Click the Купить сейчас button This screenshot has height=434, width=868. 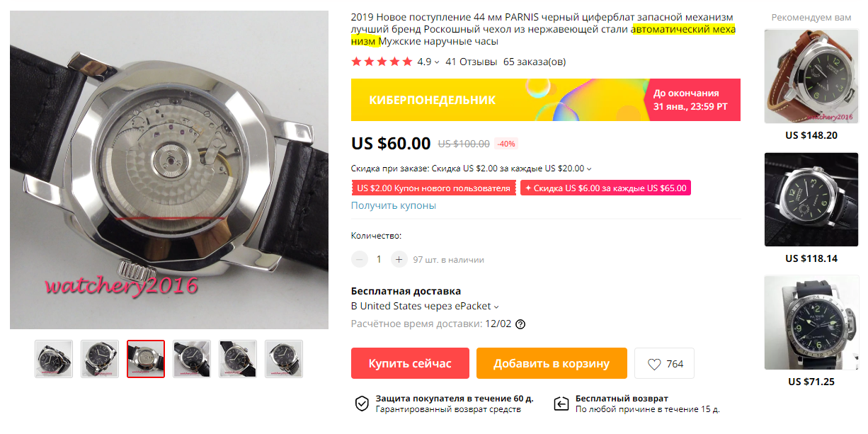click(410, 363)
